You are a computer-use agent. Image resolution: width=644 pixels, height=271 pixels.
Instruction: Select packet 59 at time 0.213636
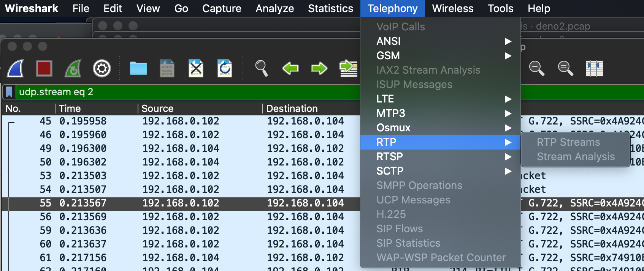181,230
